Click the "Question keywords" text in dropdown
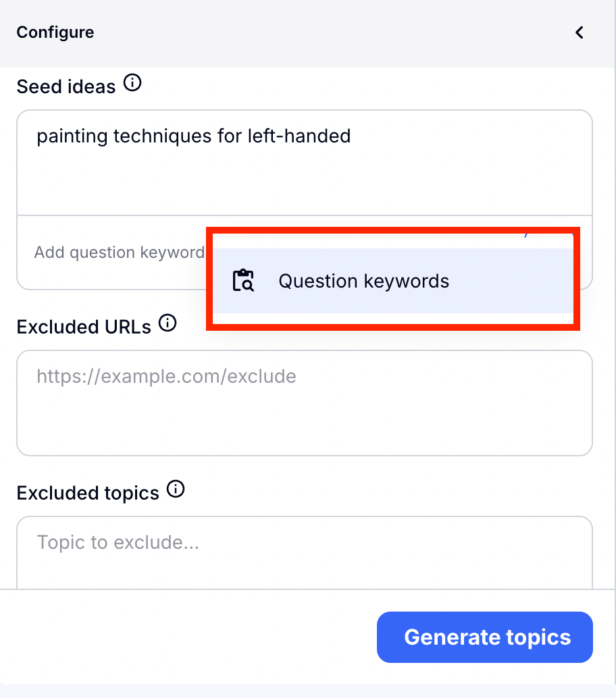The height and width of the screenshot is (698, 616). tap(363, 281)
